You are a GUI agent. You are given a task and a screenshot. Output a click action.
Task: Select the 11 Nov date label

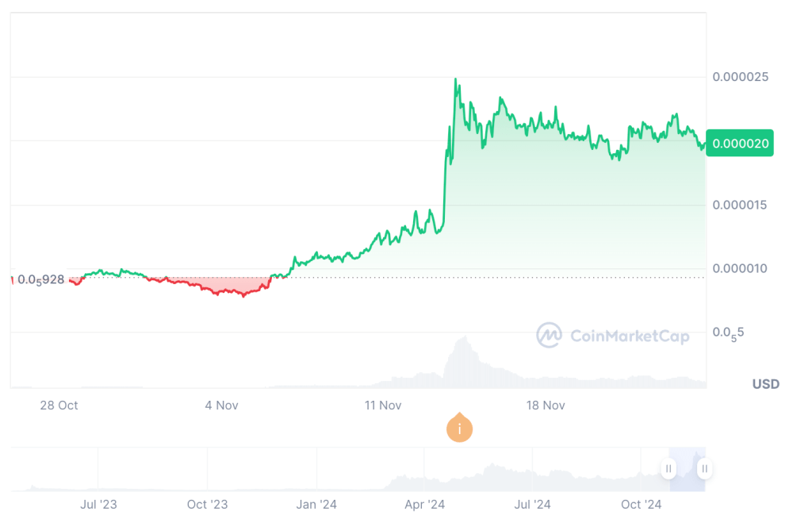(383, 406)
